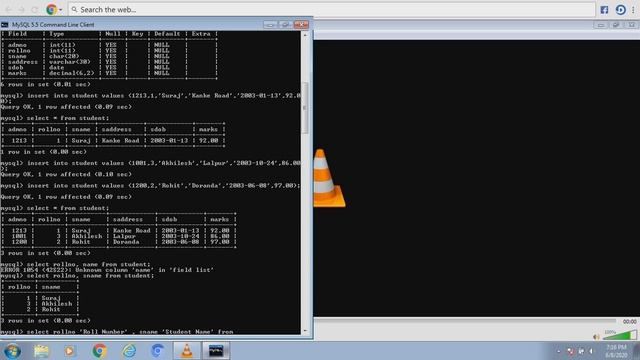Open File Explorer from taskbar
Image resolution: width=640 pixels, height=360 pixels.
(41, 351)
